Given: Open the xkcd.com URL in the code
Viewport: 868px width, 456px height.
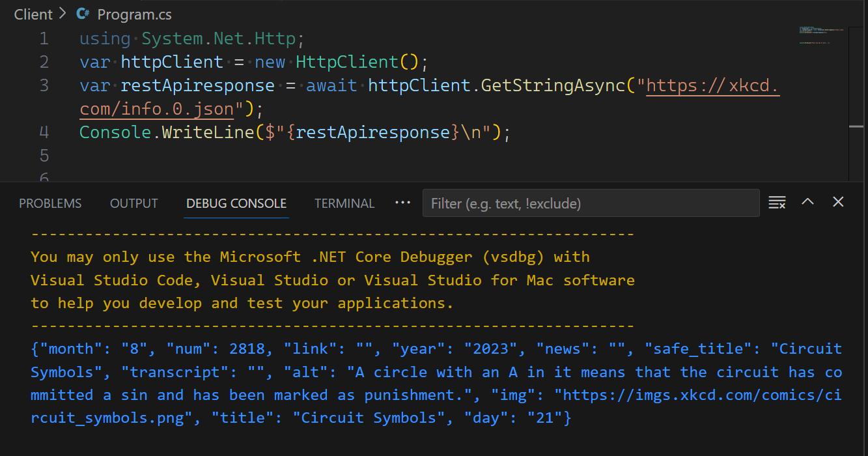Looking at the screenshot, I should [712, 85].
